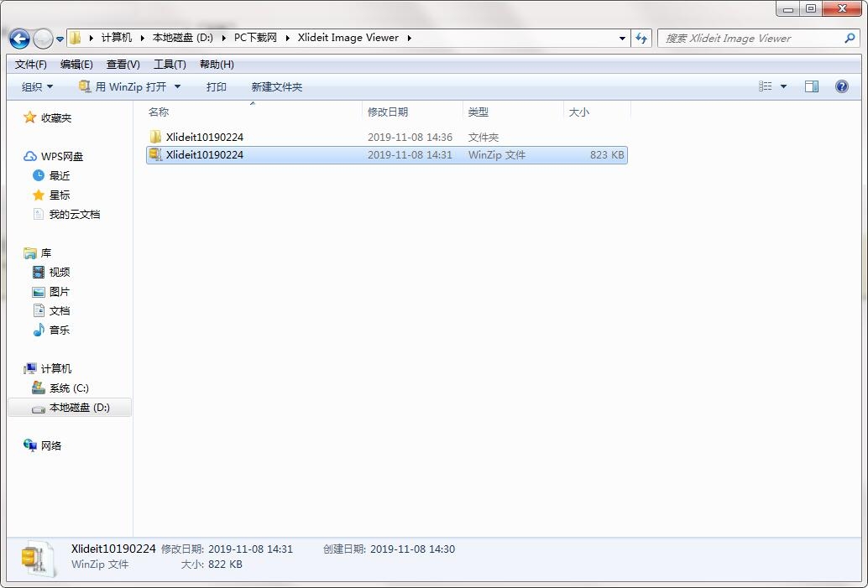Click the 打印 toolbar button
The image size is (868, 588).
[216, 87]
